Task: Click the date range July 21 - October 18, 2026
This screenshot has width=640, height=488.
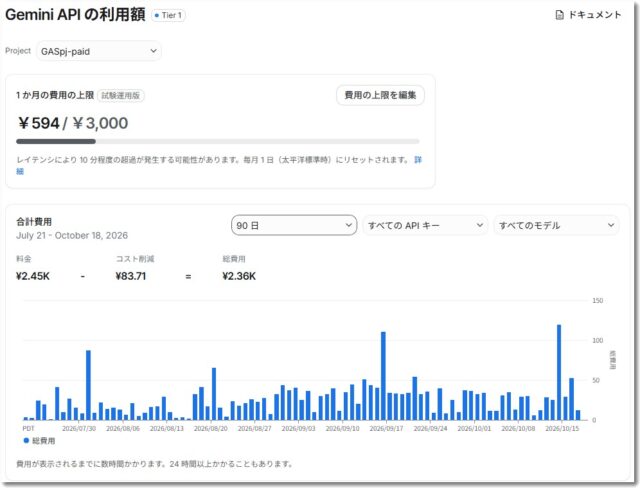Action: (x=72, y=235)
